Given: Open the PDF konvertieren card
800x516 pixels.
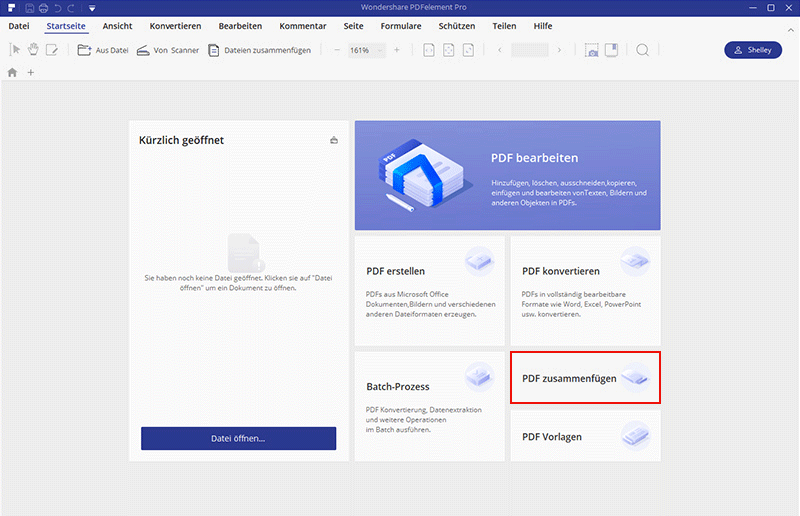Looking at the screenshot, I should pos(585,290).
